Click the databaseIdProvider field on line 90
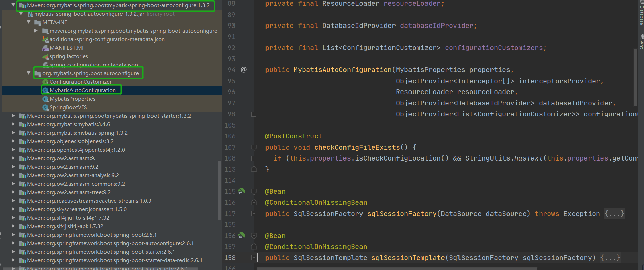 pyautogui.click(x=437, y=26)
